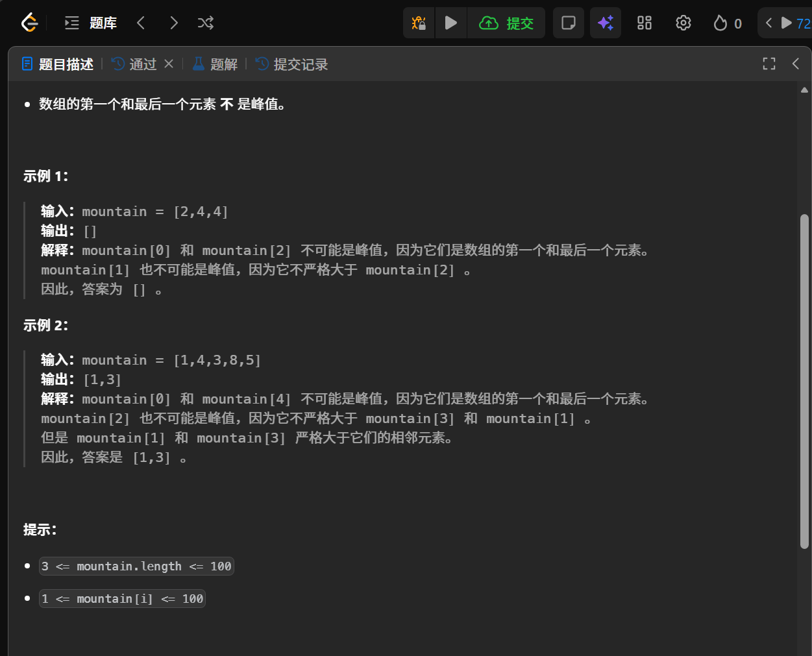Collapse the timer panel chevron

[769, 23]
